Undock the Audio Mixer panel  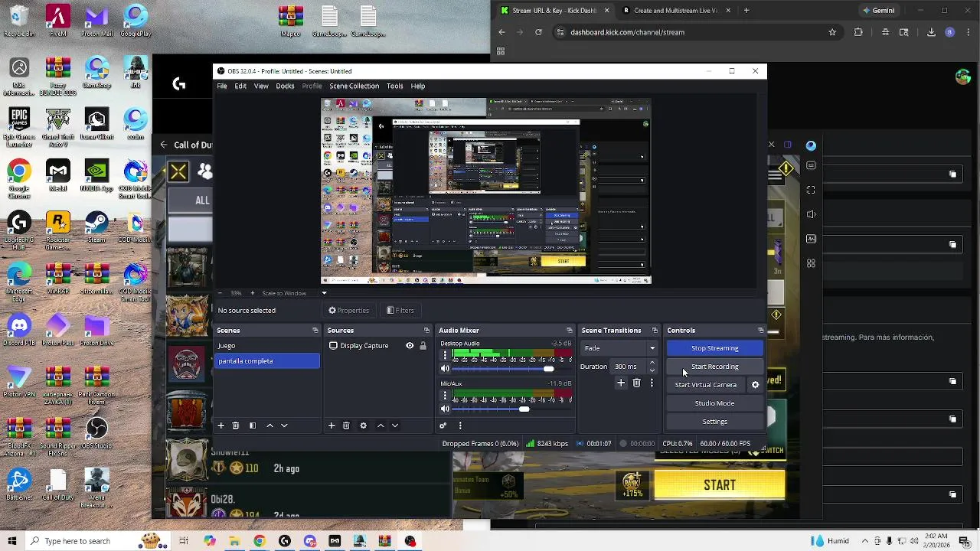point(569,331)
